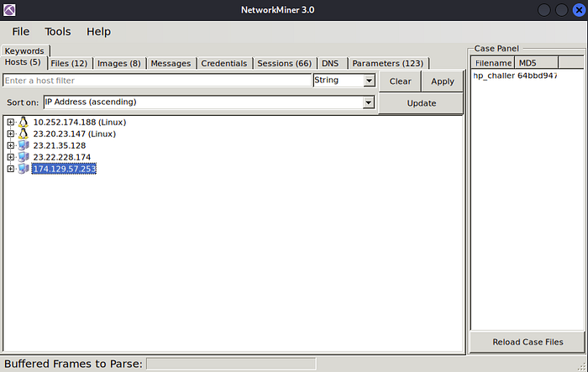Screen dimensions: 588x372
Task: Expand the 174.129.57.253 host node
Action: coord(10,169)
